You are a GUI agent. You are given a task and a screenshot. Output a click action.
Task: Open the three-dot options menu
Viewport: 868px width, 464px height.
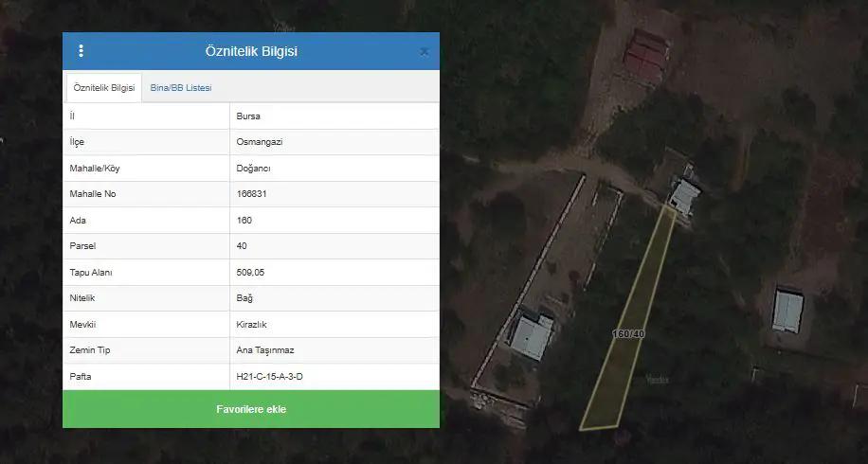pyautogui.click(x=81, y=51)
